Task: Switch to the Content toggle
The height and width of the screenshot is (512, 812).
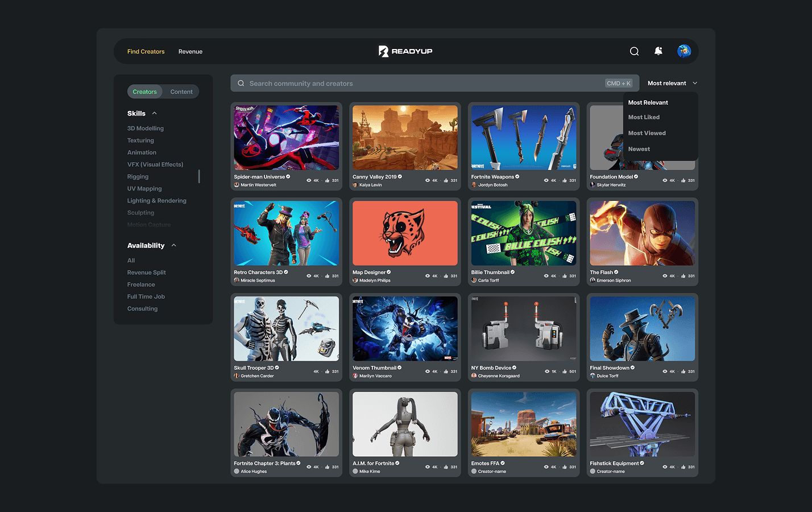Action: coord(181,92)
